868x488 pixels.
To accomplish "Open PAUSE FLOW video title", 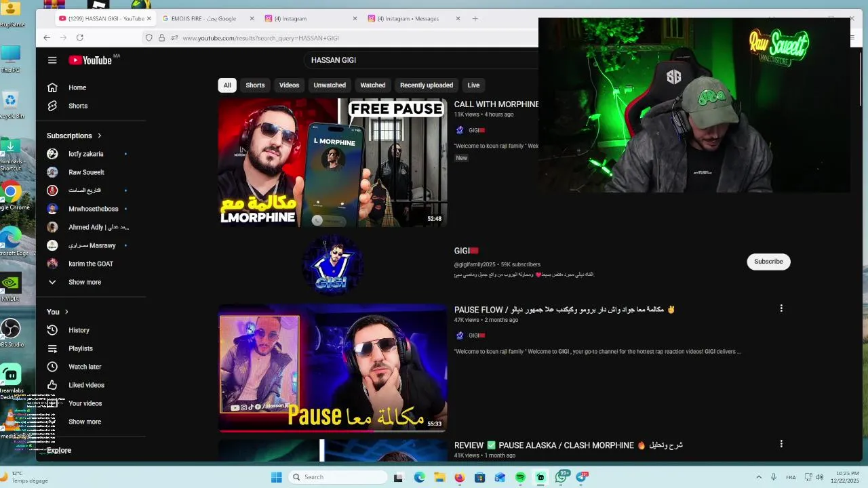I will [x=564, y=310].
